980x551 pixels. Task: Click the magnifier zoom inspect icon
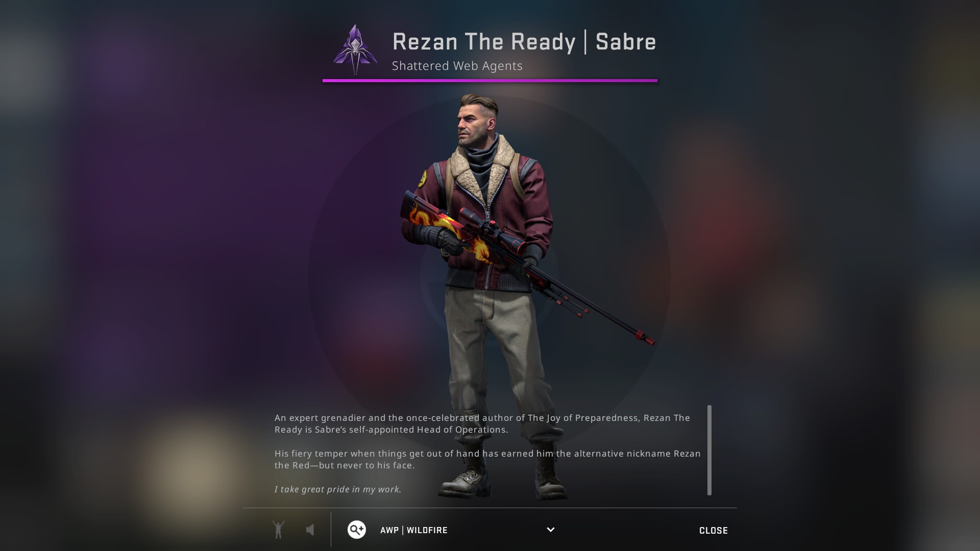tap(357, 530)
